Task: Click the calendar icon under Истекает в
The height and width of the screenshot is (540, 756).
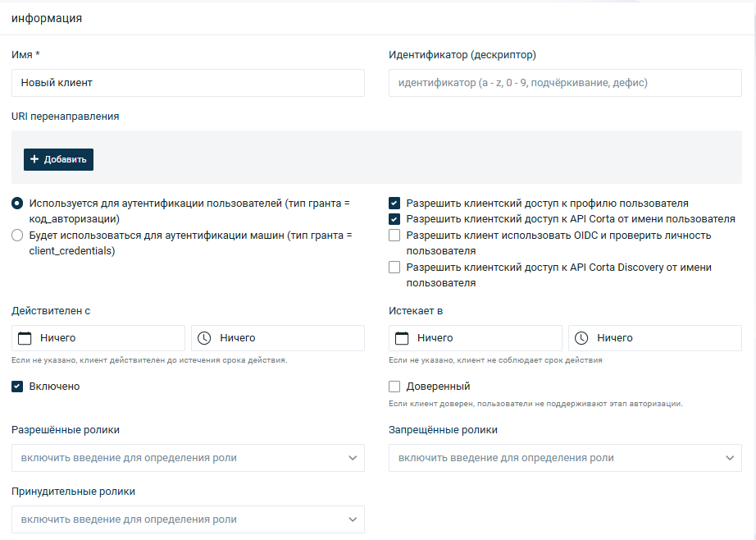Action: click(x=402, y=338)
